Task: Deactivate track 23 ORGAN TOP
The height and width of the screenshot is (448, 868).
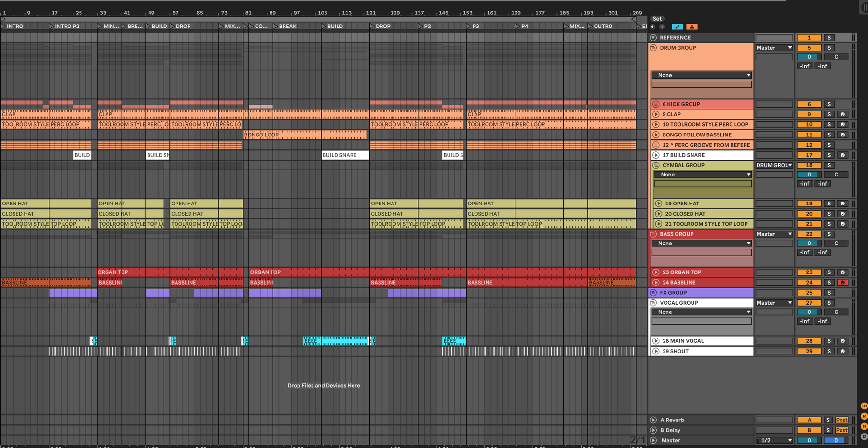Action: click(809, 272)
